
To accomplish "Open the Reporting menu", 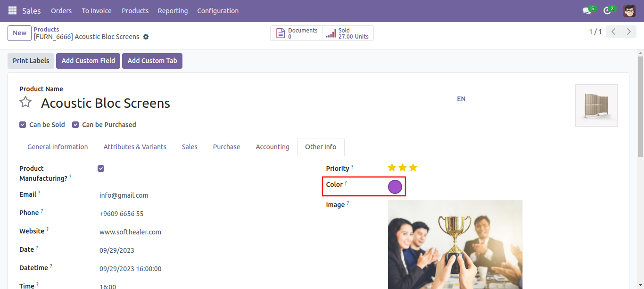I will click(173, 10).
